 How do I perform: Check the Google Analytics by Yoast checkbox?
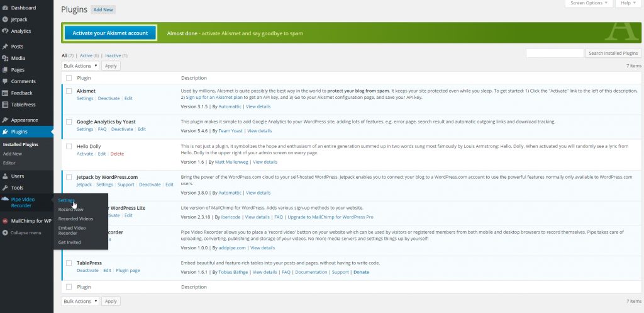[69, 122]
